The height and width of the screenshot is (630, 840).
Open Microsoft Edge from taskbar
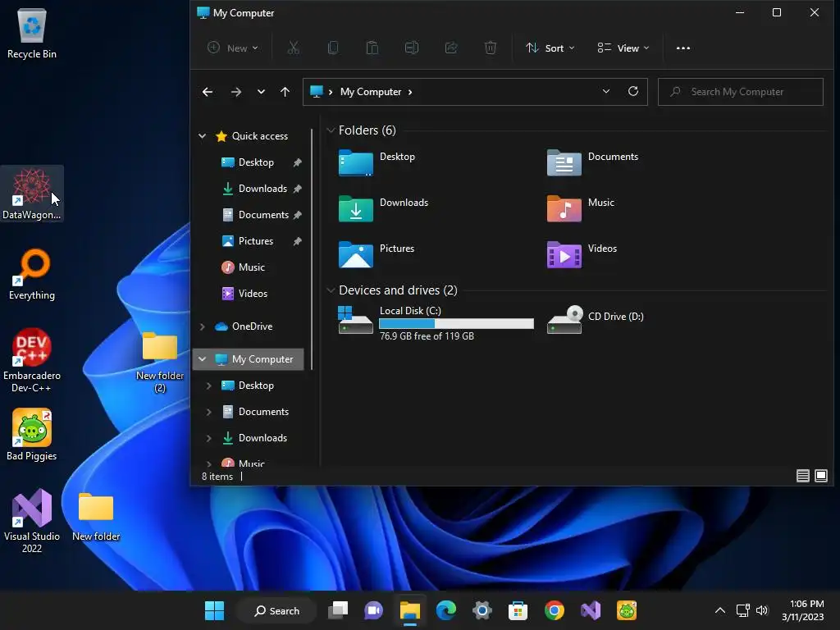(445, 610)
